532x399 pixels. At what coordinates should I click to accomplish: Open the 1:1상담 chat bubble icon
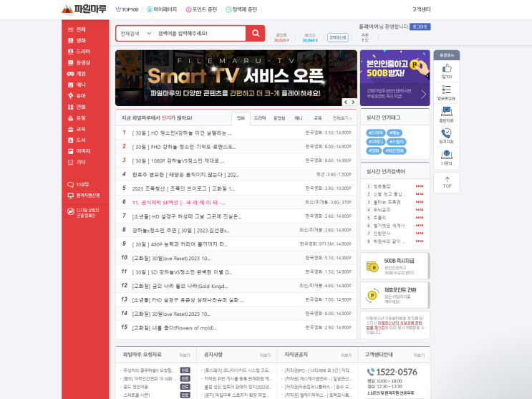[71, 184]
